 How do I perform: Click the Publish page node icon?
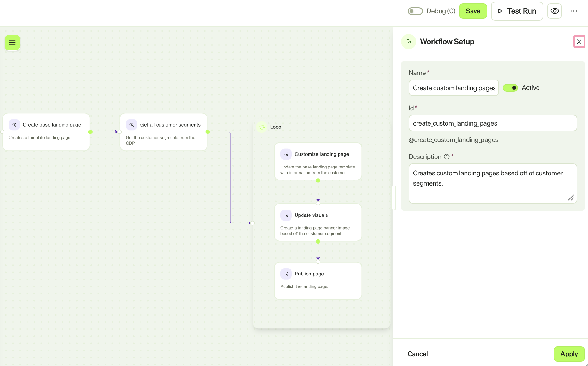(286, 274)
